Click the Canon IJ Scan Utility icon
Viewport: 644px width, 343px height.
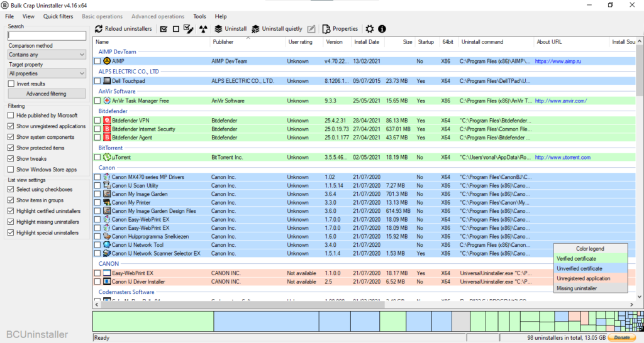pos(107,185)
